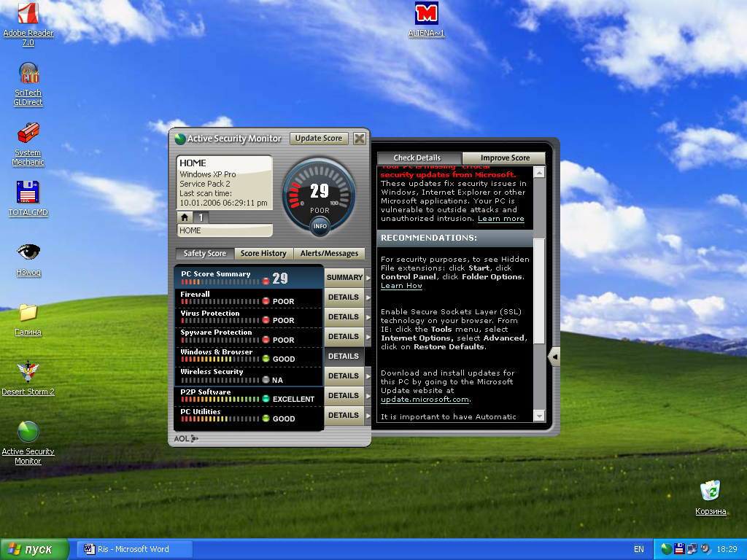Click the Virus Protection category label

(209, 313)
